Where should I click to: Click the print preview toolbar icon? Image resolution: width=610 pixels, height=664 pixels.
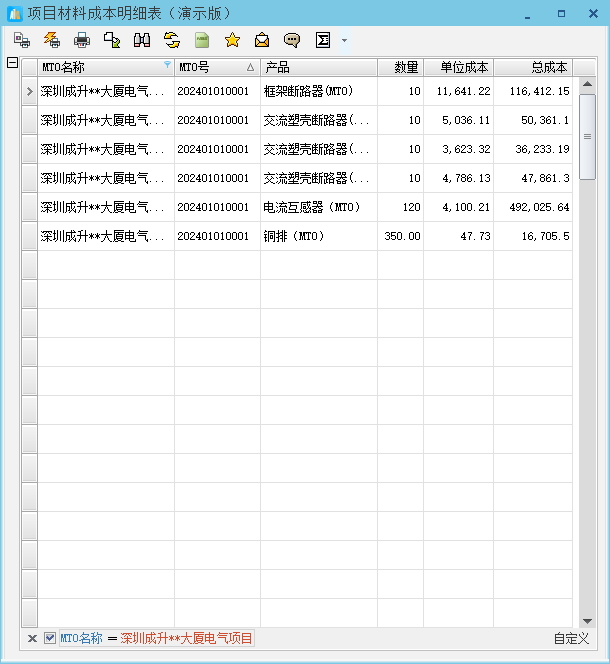[22, 40]
